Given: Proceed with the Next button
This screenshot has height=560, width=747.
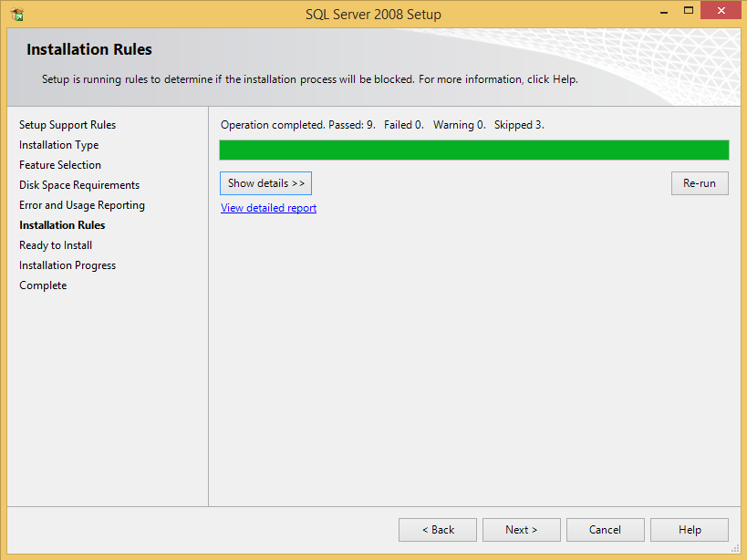Looking at the screenshot, I should tap(522, 530).
